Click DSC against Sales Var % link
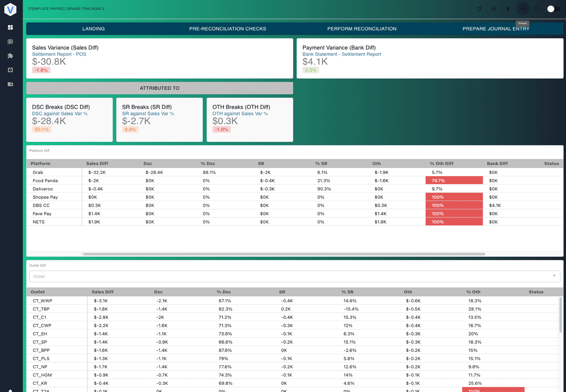The width and height of the screenshot is (566, 392). (x=60, y=114)
